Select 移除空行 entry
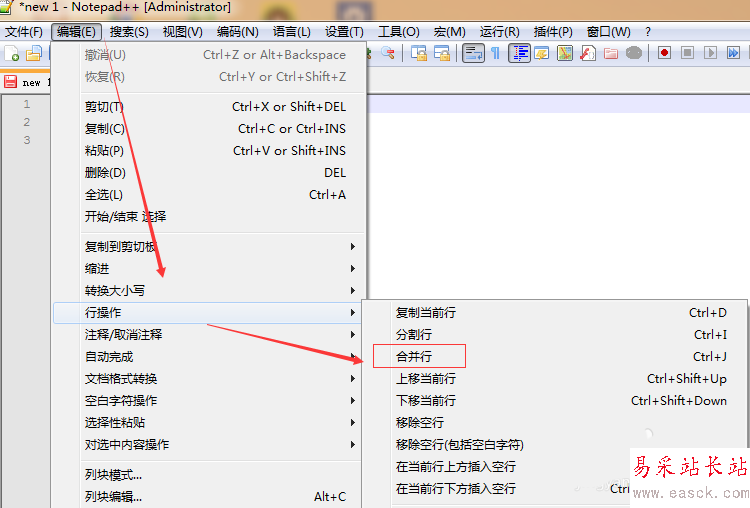The height and width of the screenshot is (508, 750). (555, 422)
